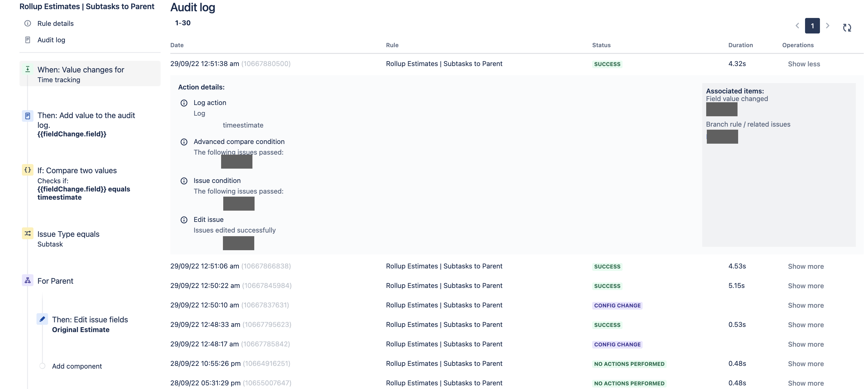Collapse details with Show less

(804, 64)
